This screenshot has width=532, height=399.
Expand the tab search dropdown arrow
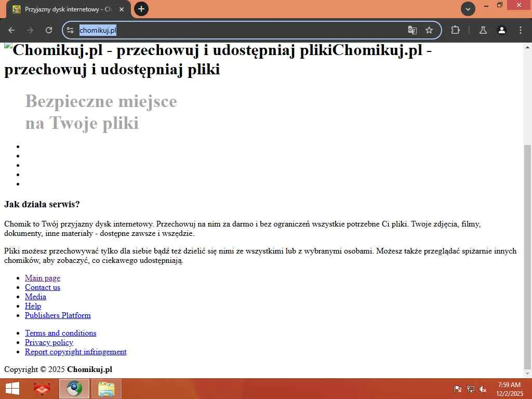468,9
